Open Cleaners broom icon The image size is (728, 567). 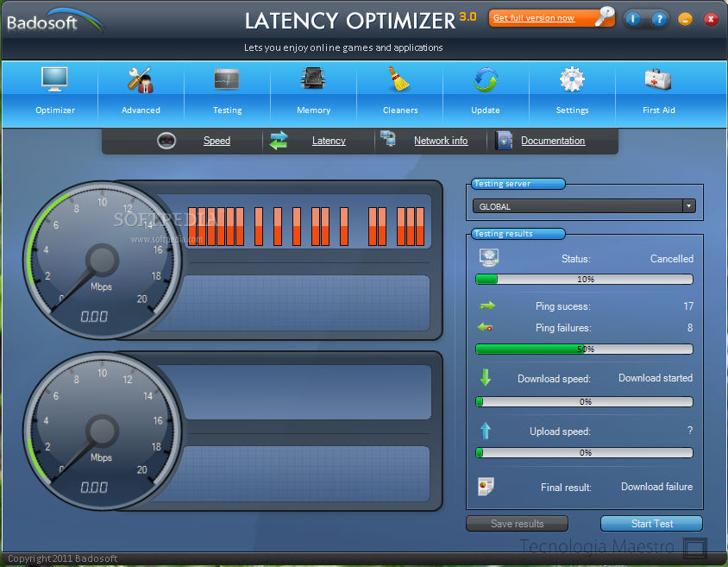click(399, 78)
